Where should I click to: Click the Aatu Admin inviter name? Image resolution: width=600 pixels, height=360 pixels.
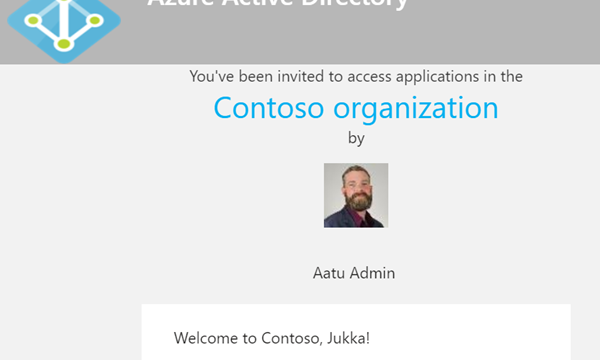pos(354,273)
